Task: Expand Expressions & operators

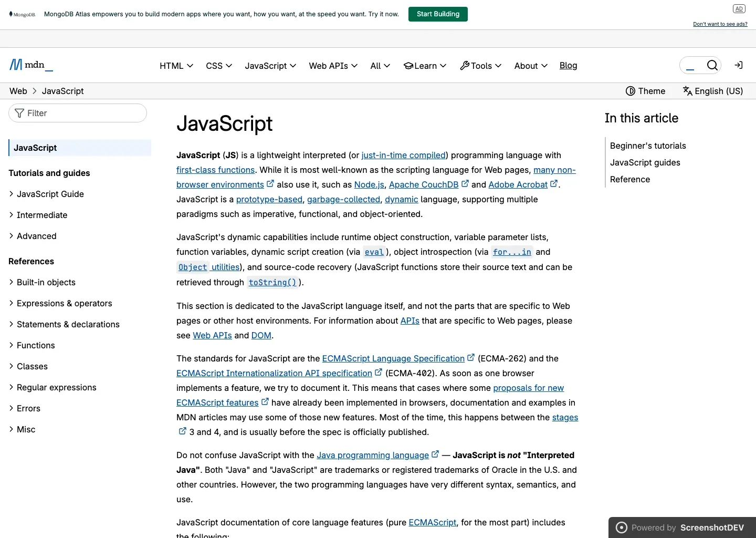Action: click(60, 303)
